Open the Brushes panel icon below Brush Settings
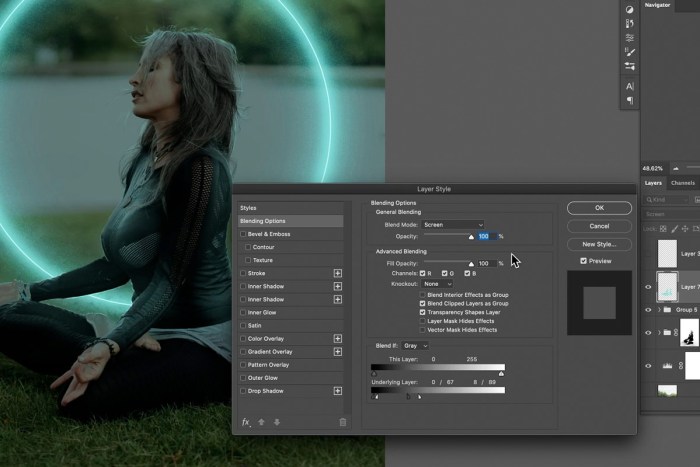The height and width of the screenshot is (467, 700). click(x=630, y=67)
